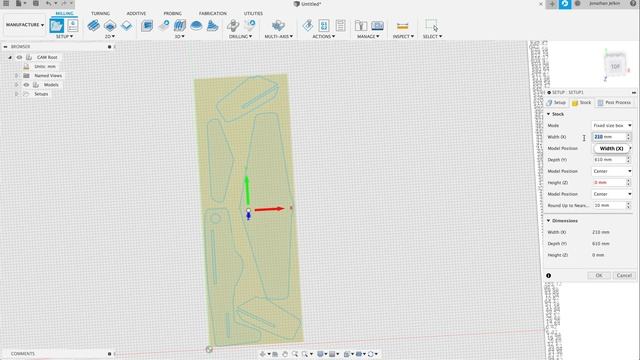Screen dimensions: 640x360
Task: Click the Simulate action icon
Action: coord(308,26)
